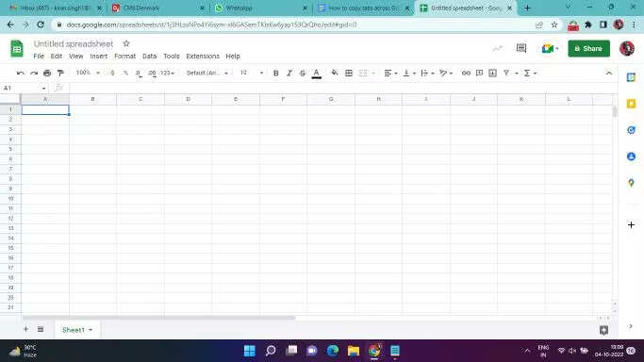Open the Google Keep side panel icon
The image size is (644, 362).
coord(631,104)
